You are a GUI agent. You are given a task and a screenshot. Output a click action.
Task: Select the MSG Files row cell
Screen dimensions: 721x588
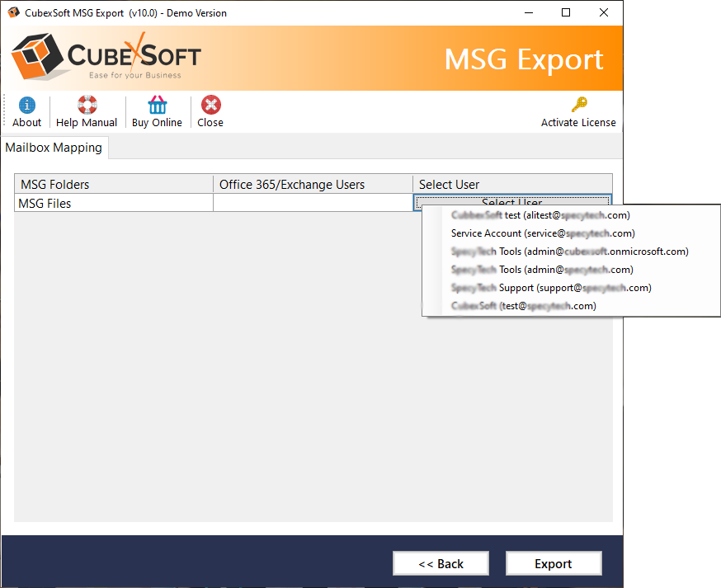coord(114,203)
